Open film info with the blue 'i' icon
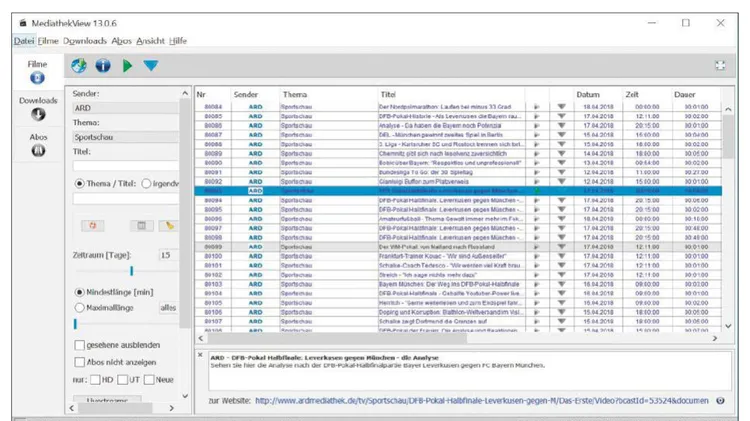This screenshot has width=750, height=421. click(103, 66)
